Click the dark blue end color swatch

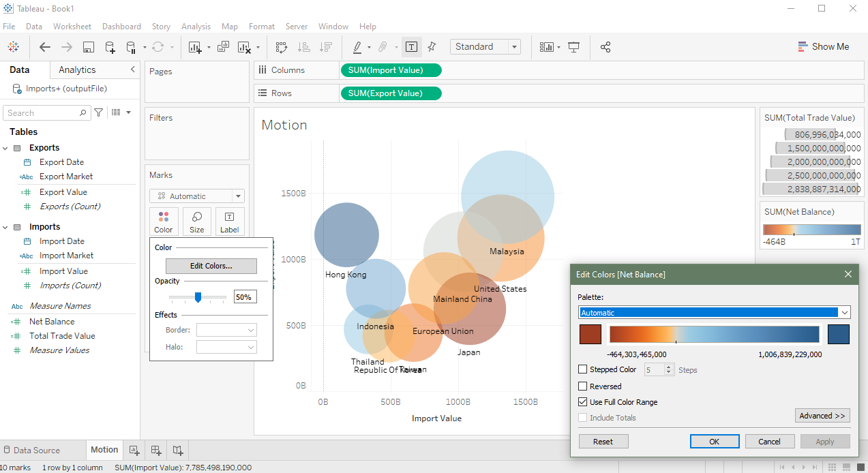pyautogui.click(x=838, y=334)
